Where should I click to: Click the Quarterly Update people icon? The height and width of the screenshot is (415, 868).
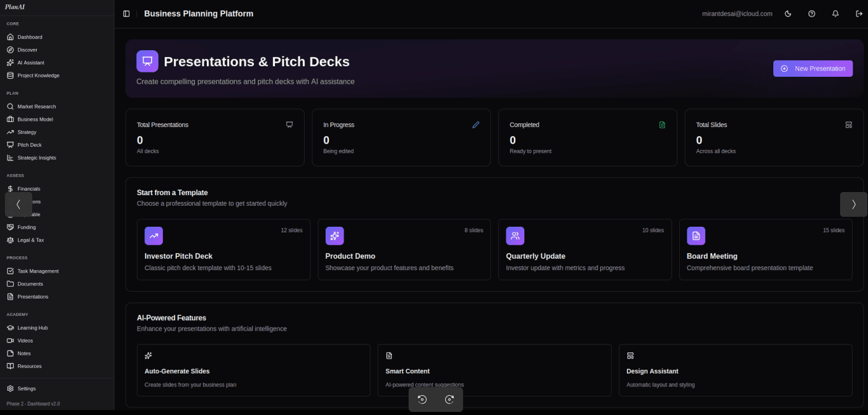coord(515,235)
